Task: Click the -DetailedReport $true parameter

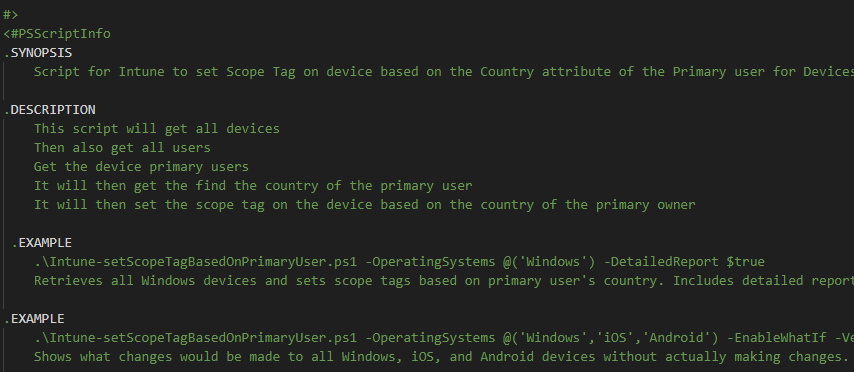Action: [685, 262]
